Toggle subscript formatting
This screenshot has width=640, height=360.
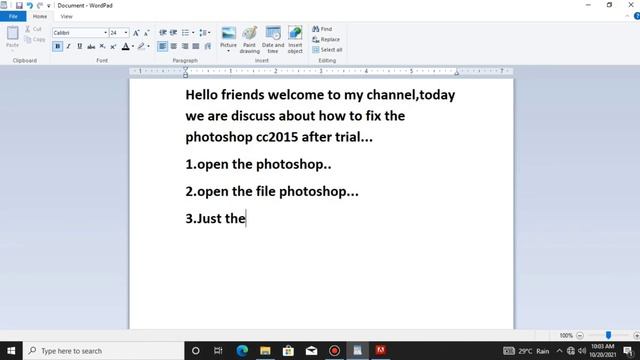pos(102,47)
